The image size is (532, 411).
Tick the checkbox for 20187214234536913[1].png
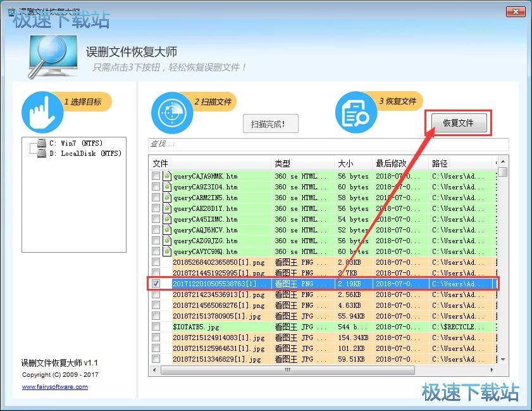pos(156,294)
